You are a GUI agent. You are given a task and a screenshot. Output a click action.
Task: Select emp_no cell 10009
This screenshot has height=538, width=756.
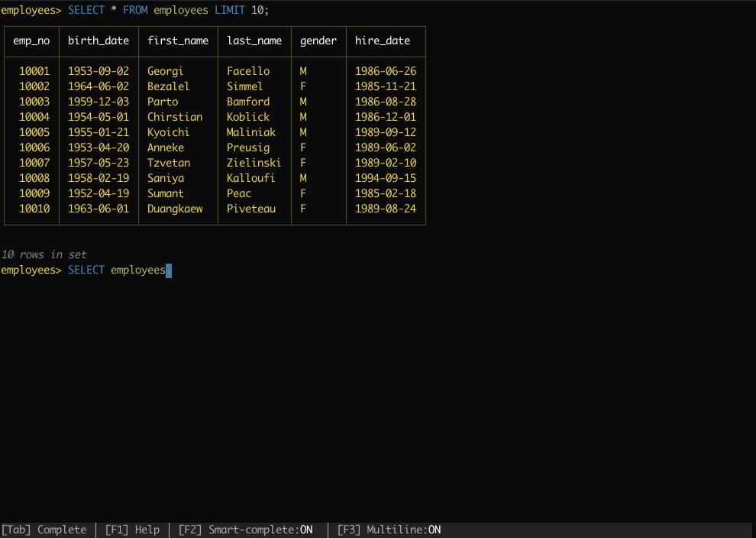tap(34, 193)
